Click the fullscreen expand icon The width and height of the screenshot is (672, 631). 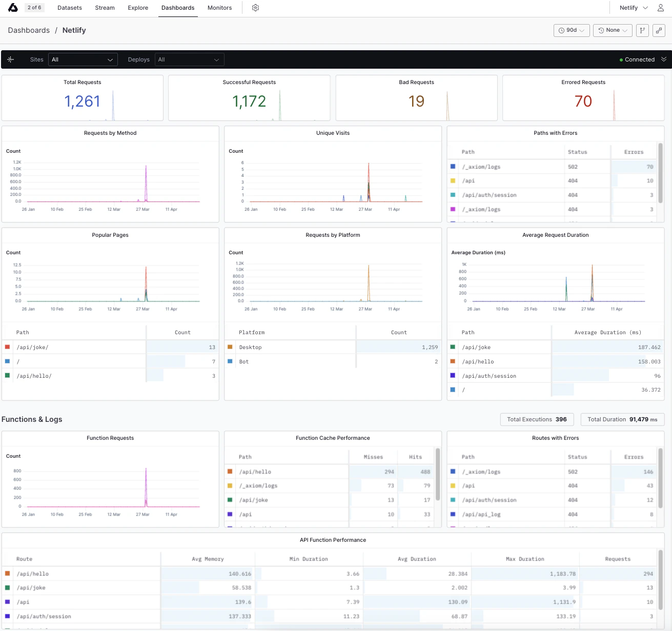(x=659, y=30)
